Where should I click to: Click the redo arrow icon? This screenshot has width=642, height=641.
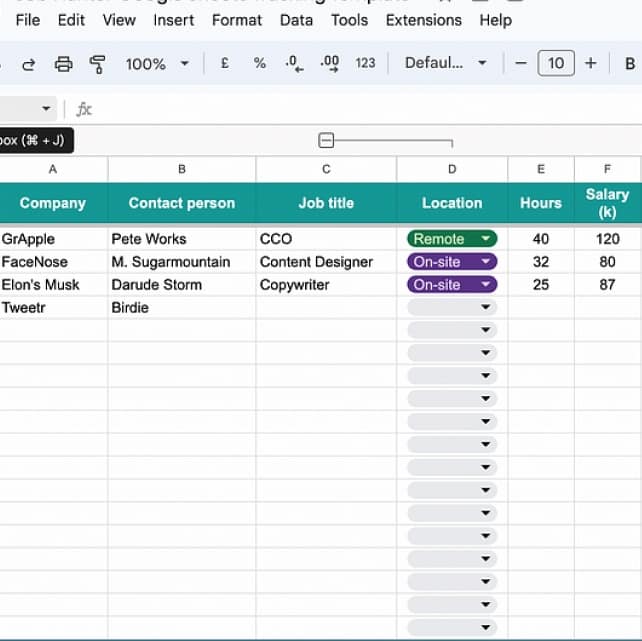(x=29, y=63)
